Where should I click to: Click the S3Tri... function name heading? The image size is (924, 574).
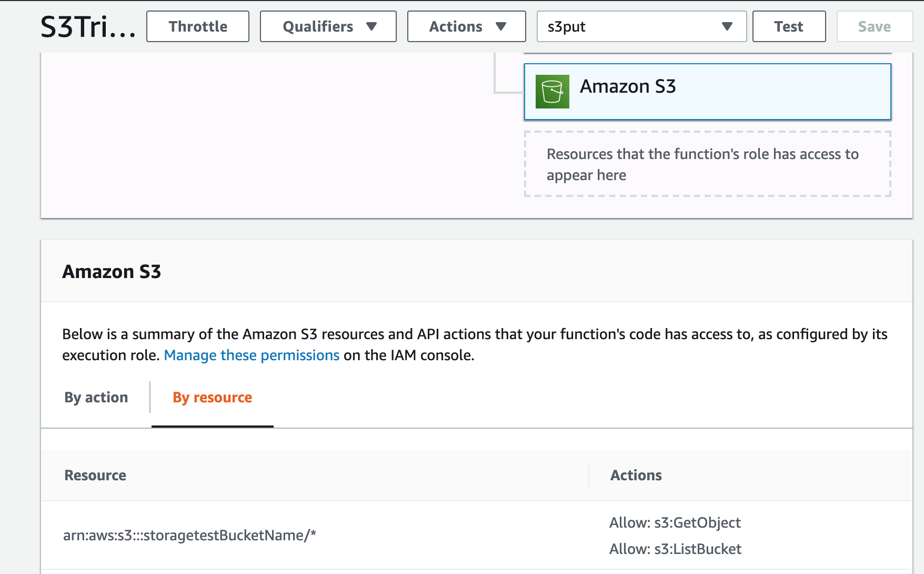coord(88,27)
